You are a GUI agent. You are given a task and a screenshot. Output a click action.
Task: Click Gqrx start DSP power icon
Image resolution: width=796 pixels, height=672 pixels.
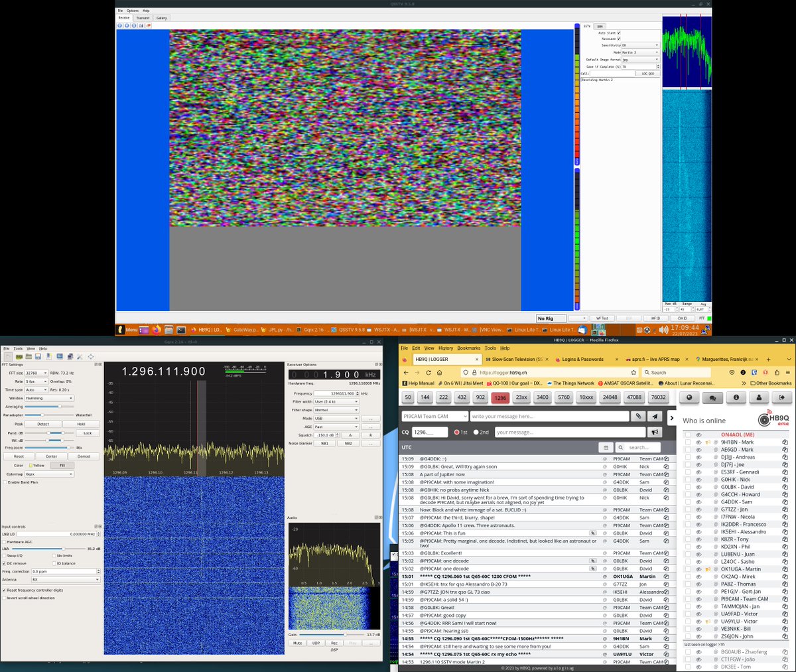pos(8,356)
